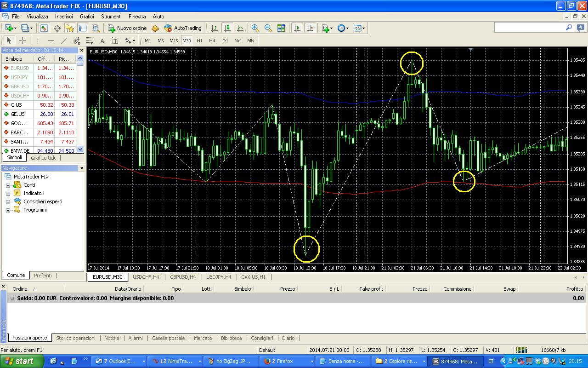Switch to the USDCHF,H4 chart tab

pos(146,277)
